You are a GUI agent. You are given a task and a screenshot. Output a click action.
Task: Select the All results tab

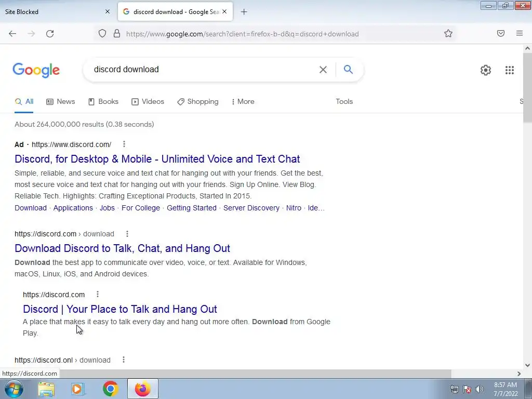24,101
